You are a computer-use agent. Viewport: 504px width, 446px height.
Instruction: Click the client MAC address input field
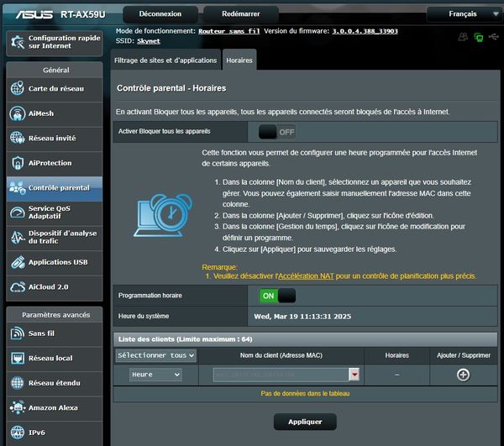281,375
